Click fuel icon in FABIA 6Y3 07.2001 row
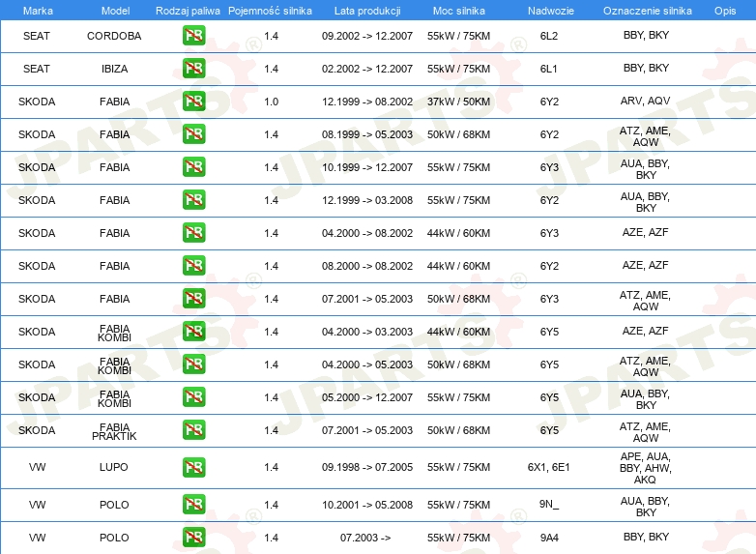The width and height of the screenshot is (756, 554). (x=193, y=298)
